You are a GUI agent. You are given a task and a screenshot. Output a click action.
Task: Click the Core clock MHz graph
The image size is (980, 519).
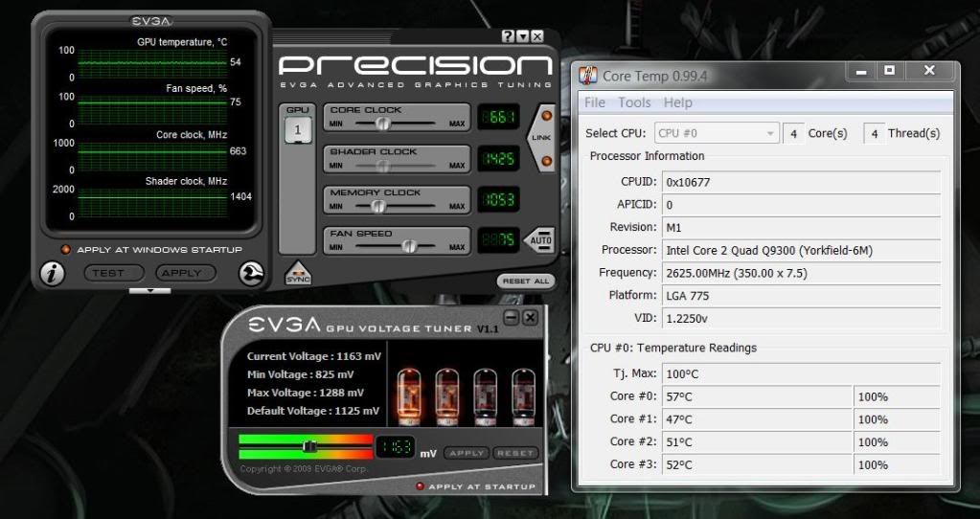[x=152, y=156]
